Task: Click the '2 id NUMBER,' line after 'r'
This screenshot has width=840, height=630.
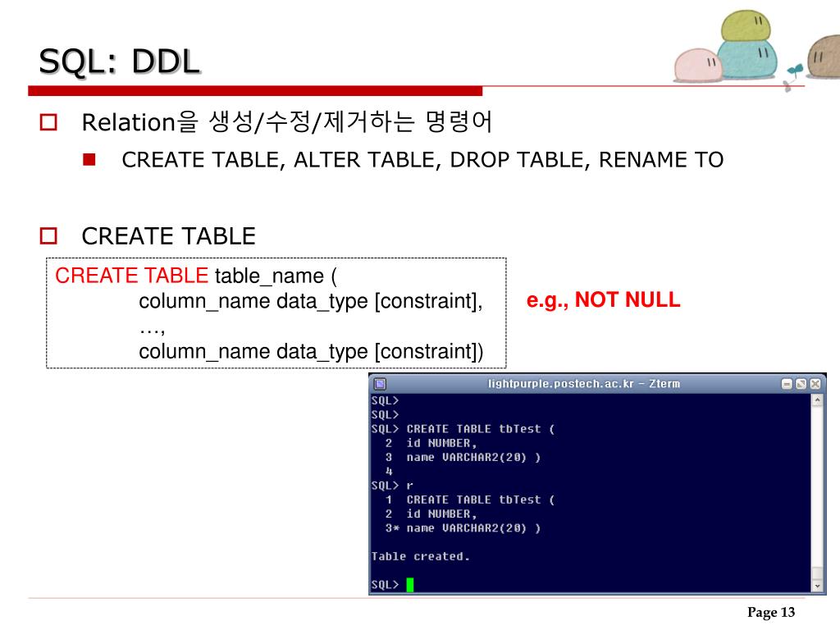Action: pyautogui.click(x=431, y=514)
